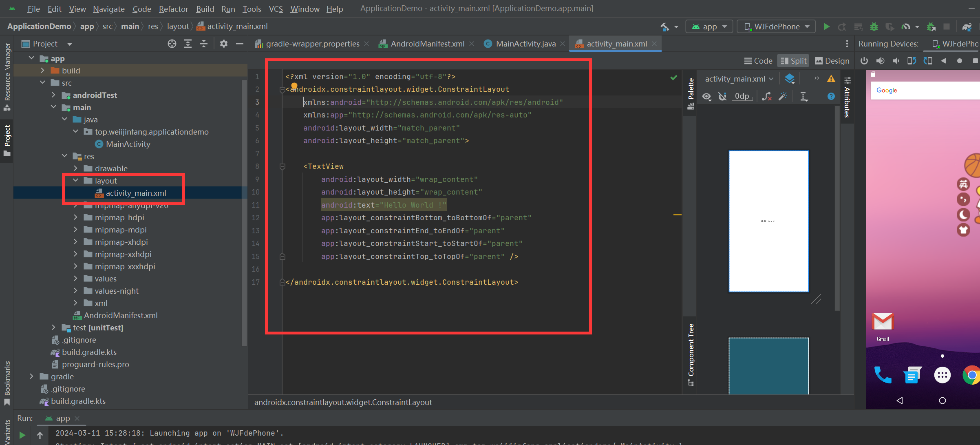Run the app with green play button
Image resolution: width=980 pixels, height=445 pixels.
point(826,27)
